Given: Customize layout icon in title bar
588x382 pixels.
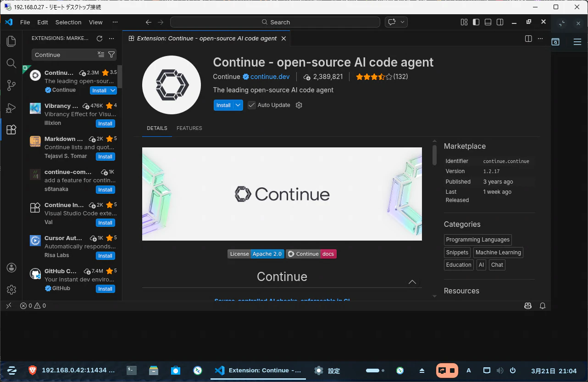Looking at the screenshot, I should [464, 22].
